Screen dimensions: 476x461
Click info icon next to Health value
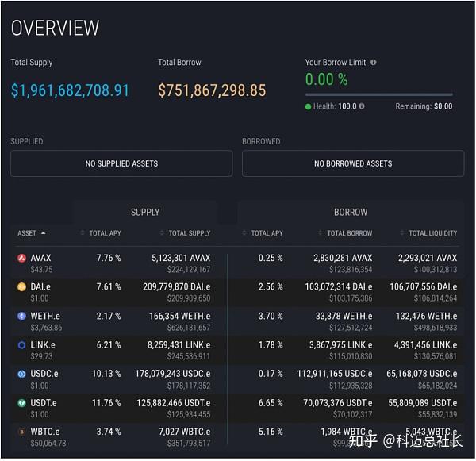click(362, 106)
